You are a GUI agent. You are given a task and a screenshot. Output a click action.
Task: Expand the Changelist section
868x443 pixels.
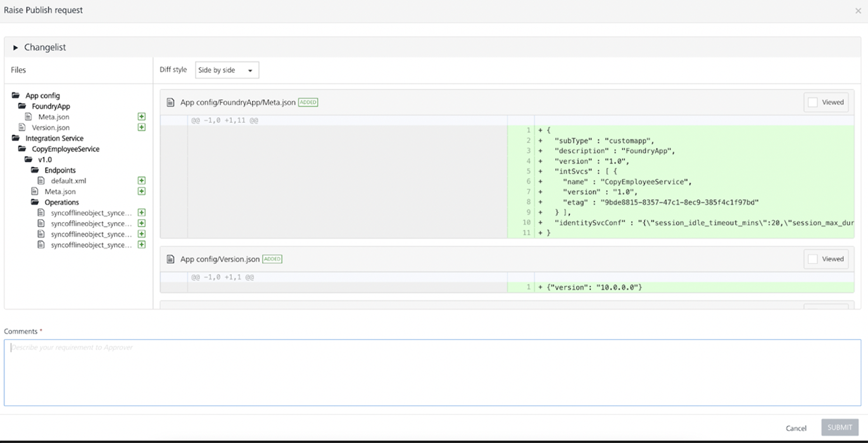[x=16, y=47]
